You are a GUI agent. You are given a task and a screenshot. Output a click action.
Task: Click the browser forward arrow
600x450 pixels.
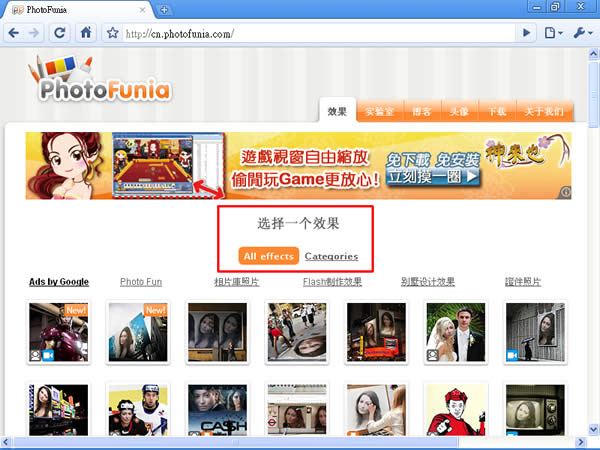[x=34, y=33]
